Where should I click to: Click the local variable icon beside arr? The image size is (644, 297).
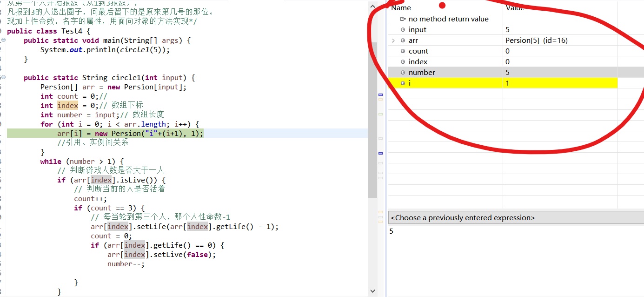tap(403, 40)
